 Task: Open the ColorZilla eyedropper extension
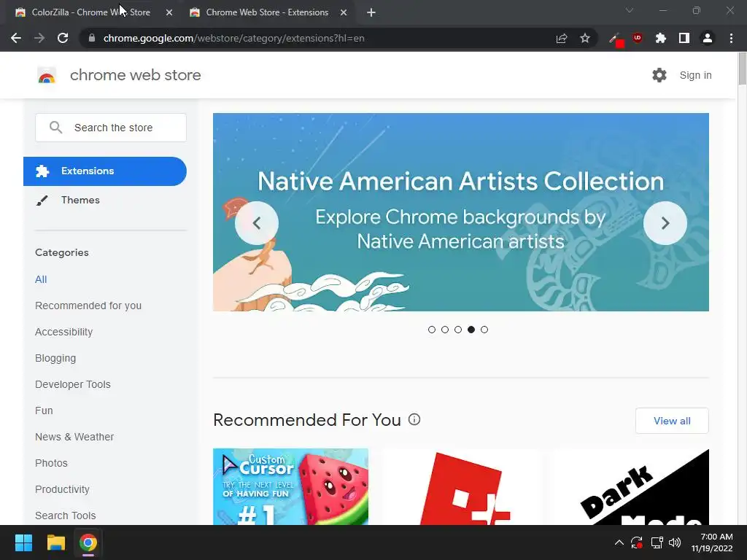click(x=616, y=39)
